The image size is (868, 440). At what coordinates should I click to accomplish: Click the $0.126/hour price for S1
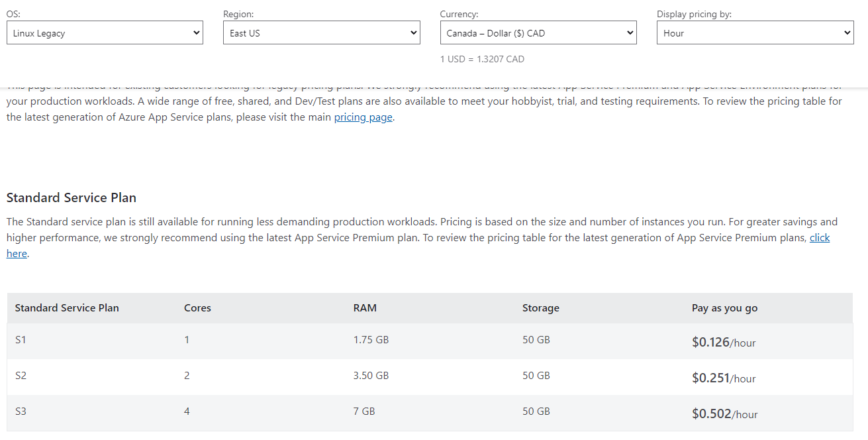[724, 343]
